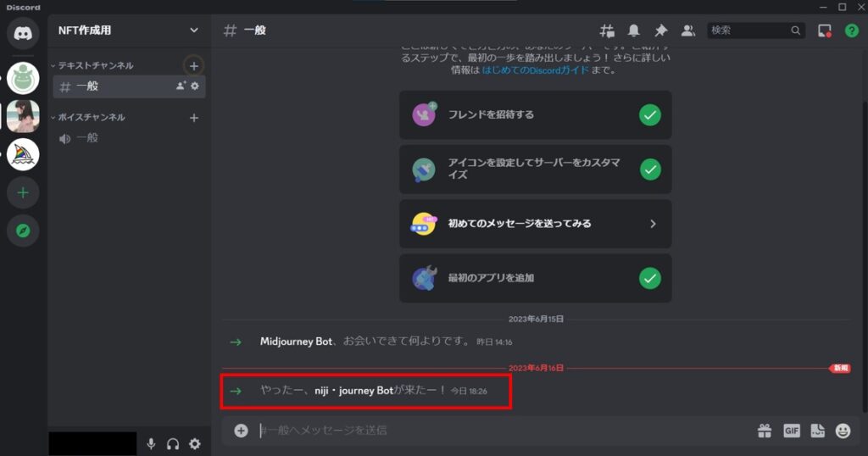This screenshot has height=456, width=868.
Task: Add a channel to テキストチャンネル
Action: point(194,66)
